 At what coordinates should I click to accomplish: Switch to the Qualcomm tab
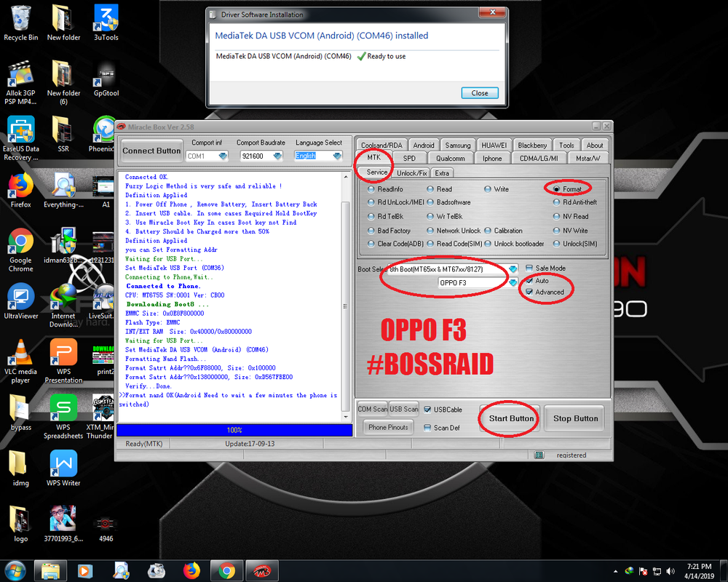(451, 159)
